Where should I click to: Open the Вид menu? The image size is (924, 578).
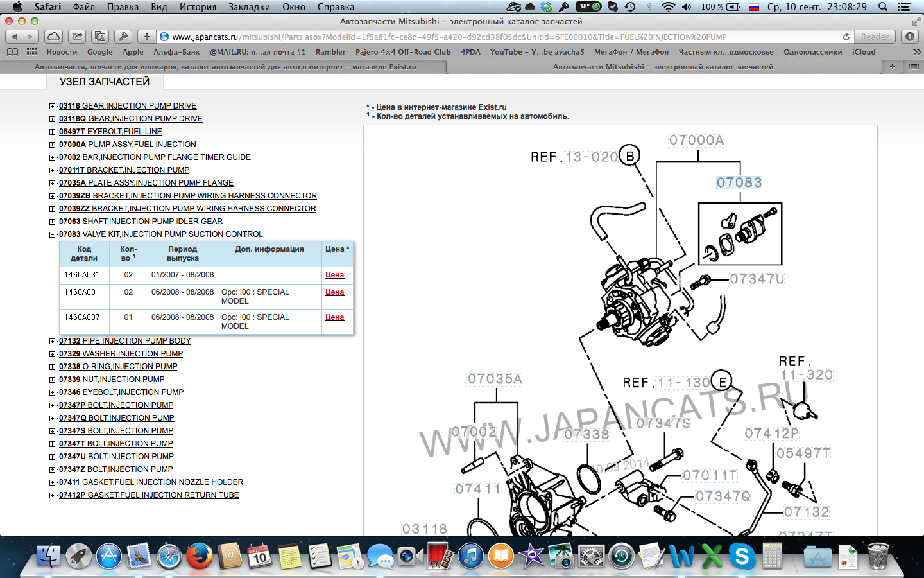159,7
